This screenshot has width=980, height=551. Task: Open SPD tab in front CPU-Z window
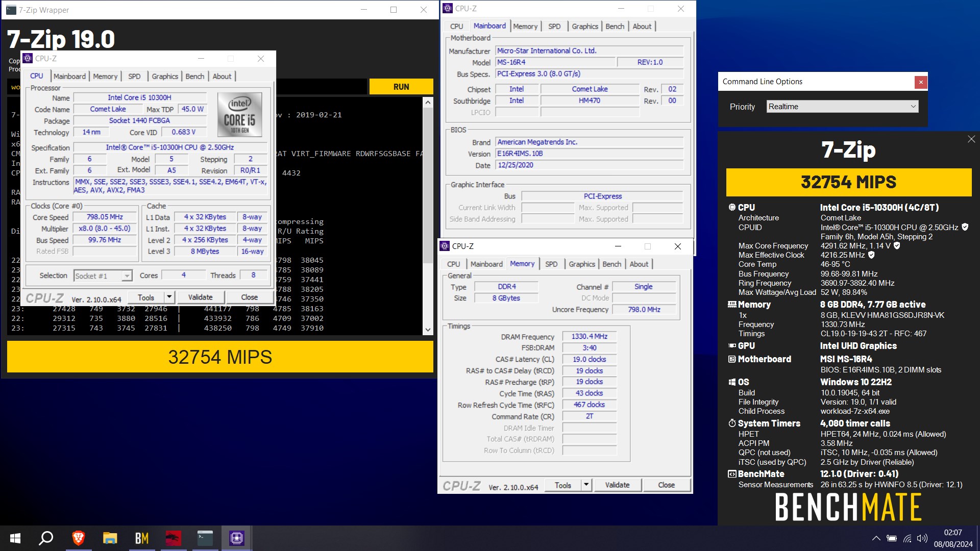[x=134, y=77]
